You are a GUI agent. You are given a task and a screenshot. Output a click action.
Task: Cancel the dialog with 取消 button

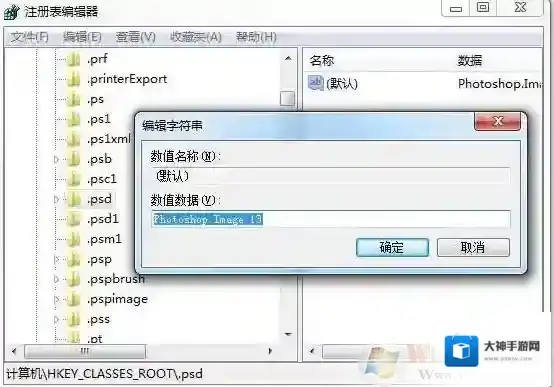click(473, 247)
